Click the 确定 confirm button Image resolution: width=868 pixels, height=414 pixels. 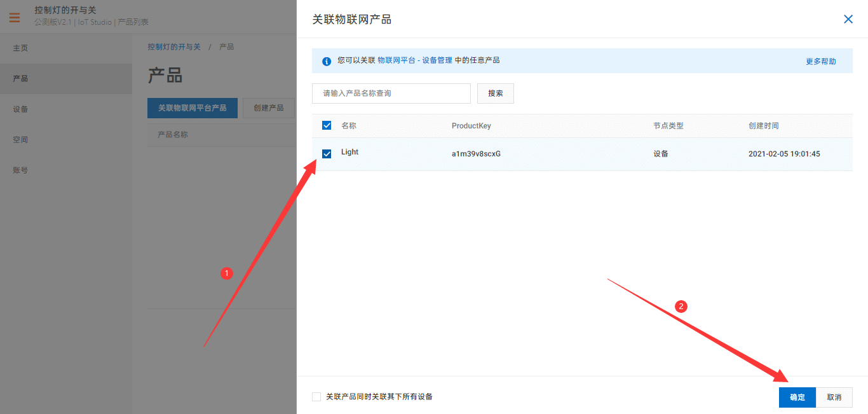click(x=797, y=397)
